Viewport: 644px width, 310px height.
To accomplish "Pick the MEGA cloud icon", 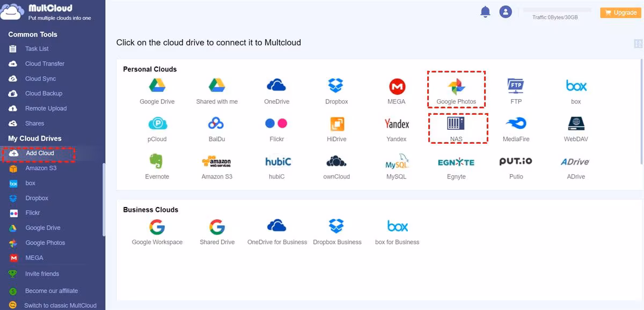I will (397, 86).
